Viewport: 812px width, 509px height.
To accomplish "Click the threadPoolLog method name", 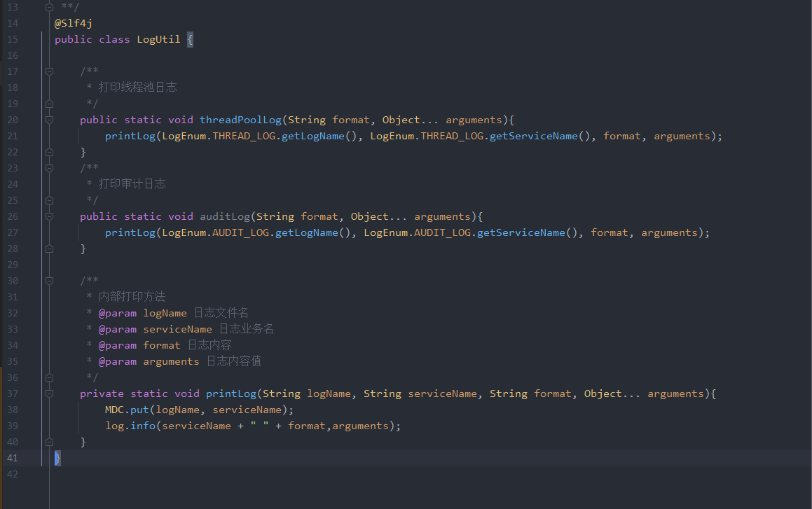I will click(240, 119).
